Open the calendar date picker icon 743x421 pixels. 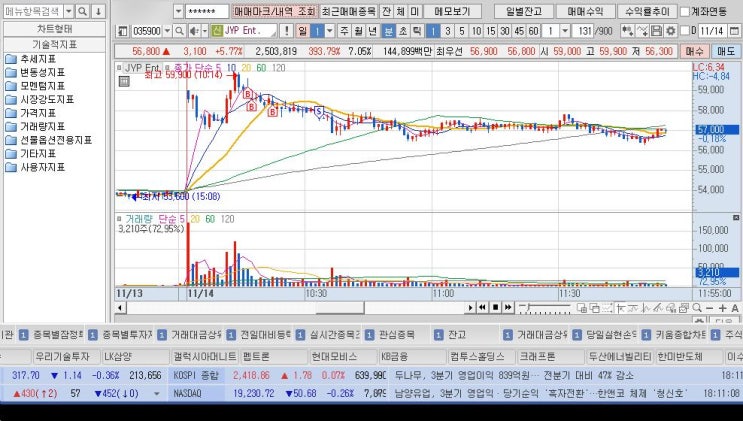click(x=734, y=31)
